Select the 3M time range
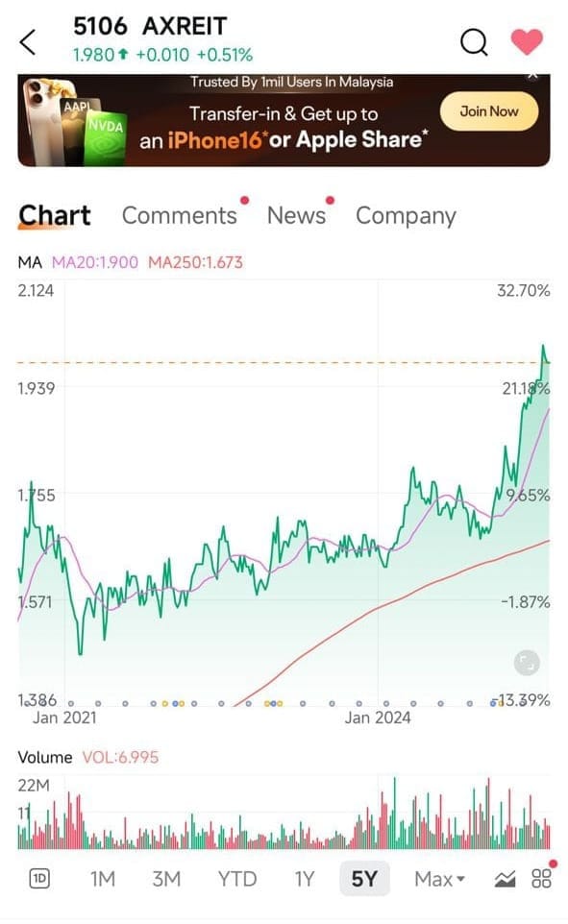Screen dimensions: 568x924 (166, 879)
